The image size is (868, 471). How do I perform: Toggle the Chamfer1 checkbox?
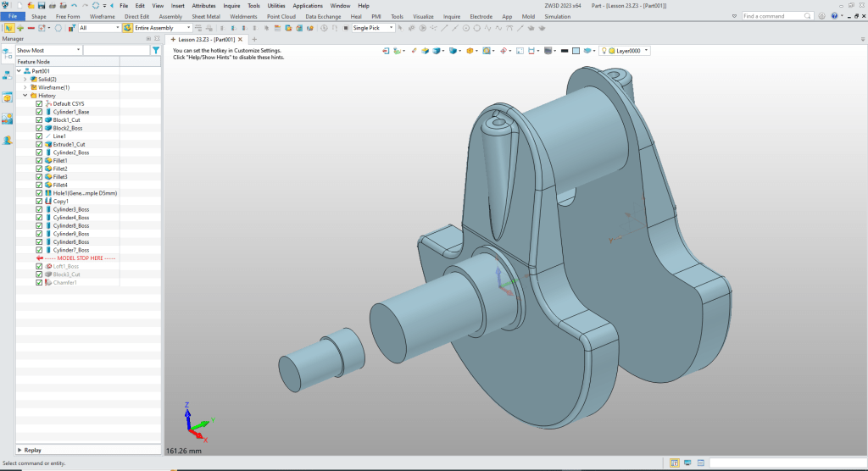(39, 283)
